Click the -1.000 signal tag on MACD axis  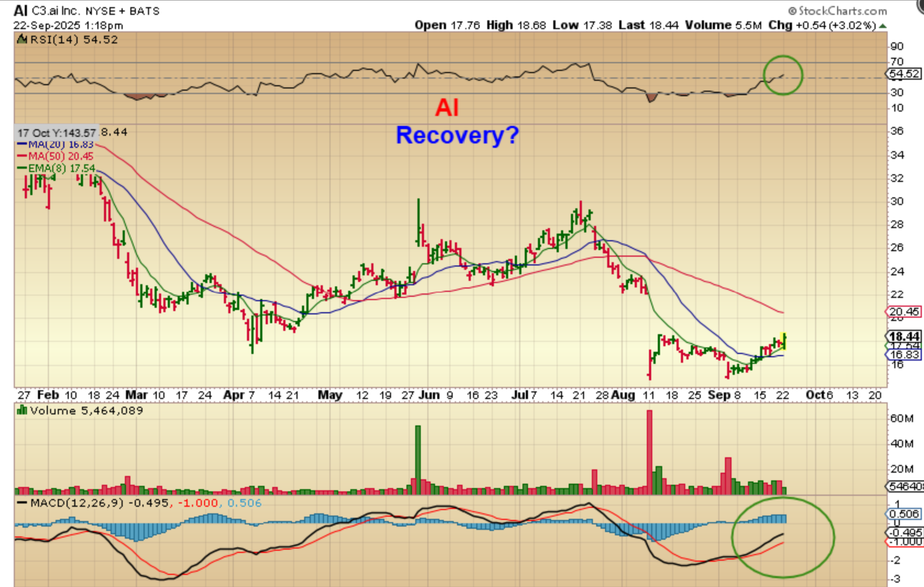[x=904, y=541]
